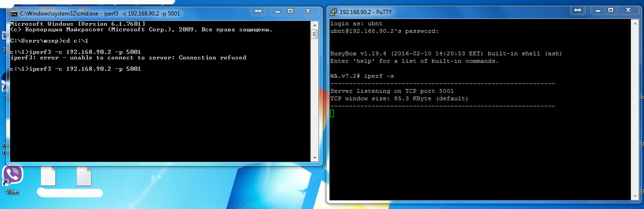
Task: Click the green cursor block in PuTTY
Action: pyautogui.click(x=332, y=113)
